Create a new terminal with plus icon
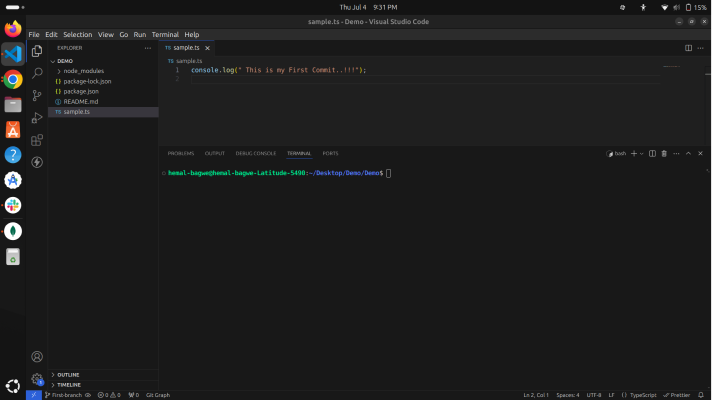The height and width of the screenshot is (400, 712). 634,153
